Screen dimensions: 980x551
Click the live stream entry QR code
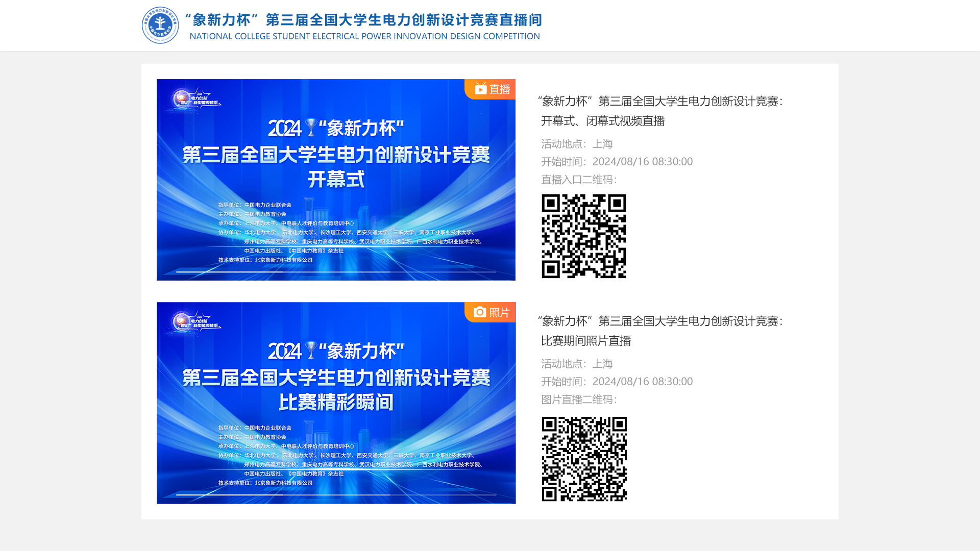click(583, 236)
